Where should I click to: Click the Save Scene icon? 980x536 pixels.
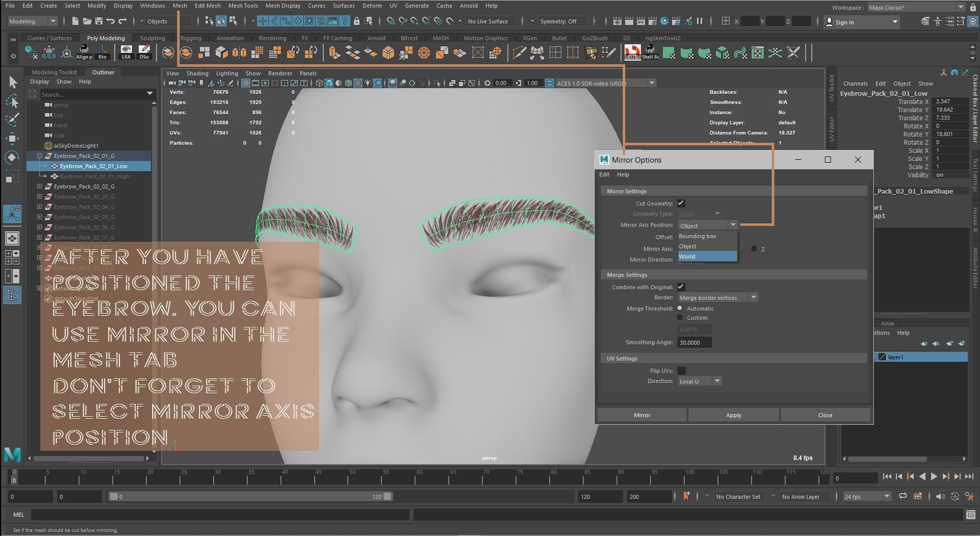pos(99,21)
